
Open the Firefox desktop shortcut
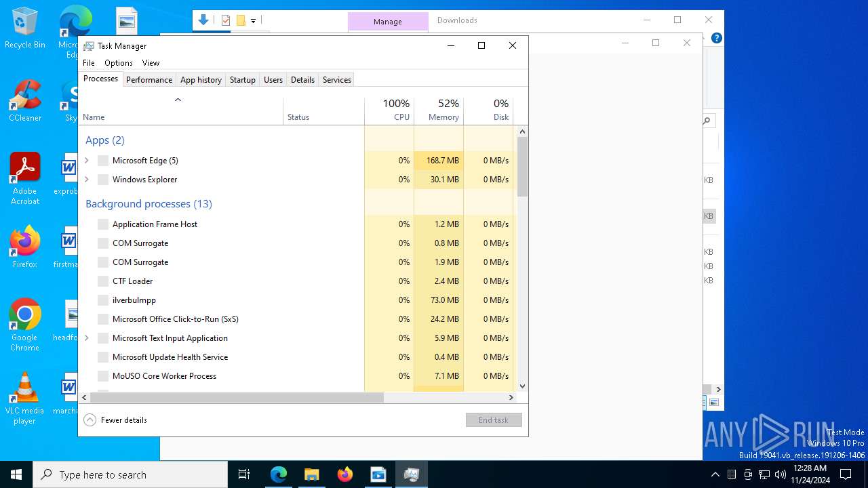(x=25, y=247)
